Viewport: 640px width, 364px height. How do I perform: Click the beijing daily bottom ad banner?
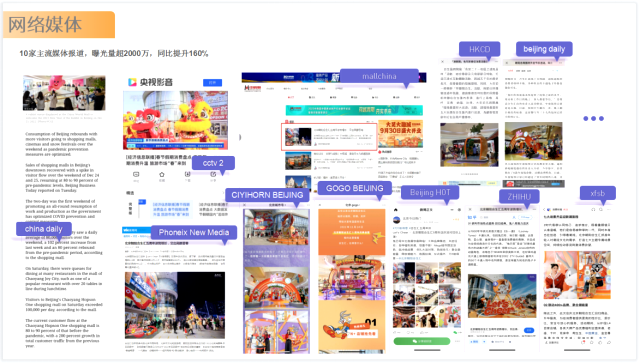coord(533,184)
